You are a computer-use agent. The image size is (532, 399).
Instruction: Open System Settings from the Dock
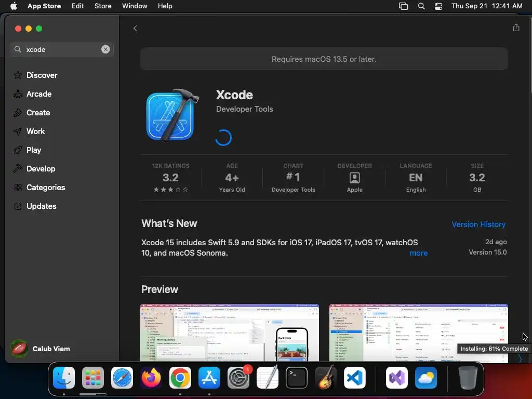[x=238, y=378]
